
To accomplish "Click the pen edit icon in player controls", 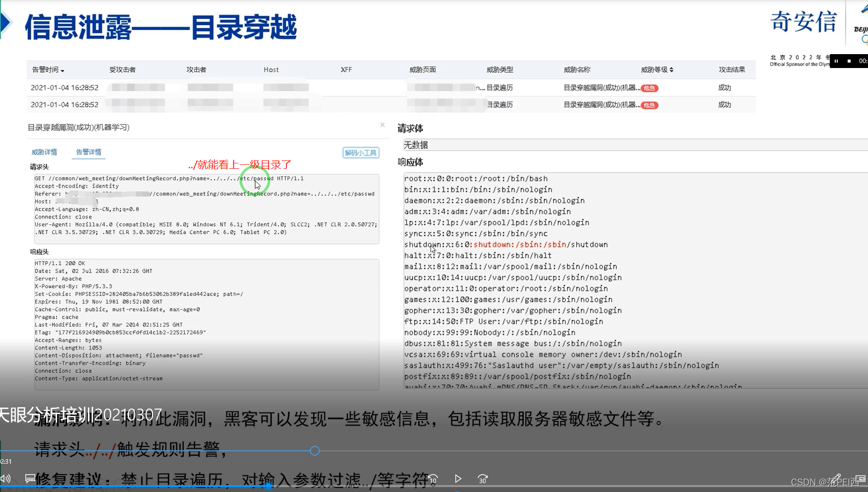I will [x=836, y=479].
